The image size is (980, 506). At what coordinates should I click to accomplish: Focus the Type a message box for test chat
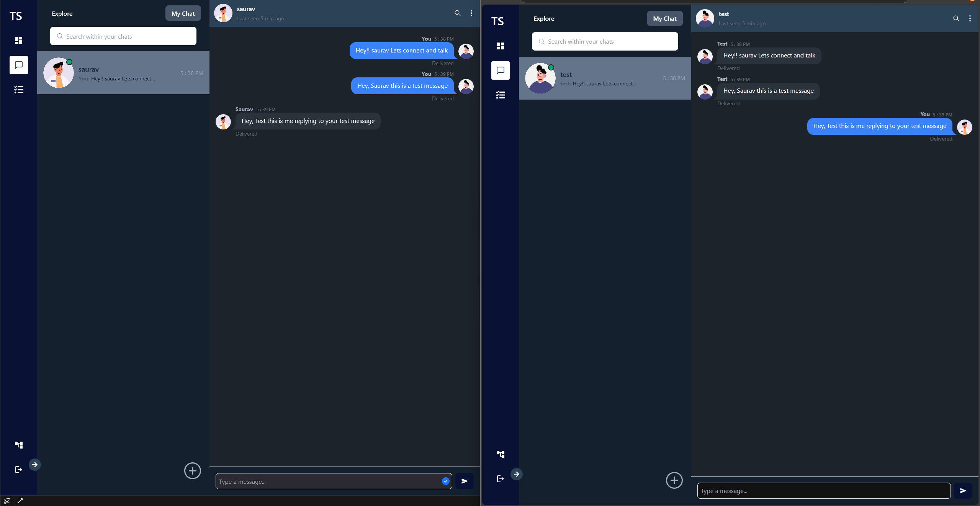823,491
